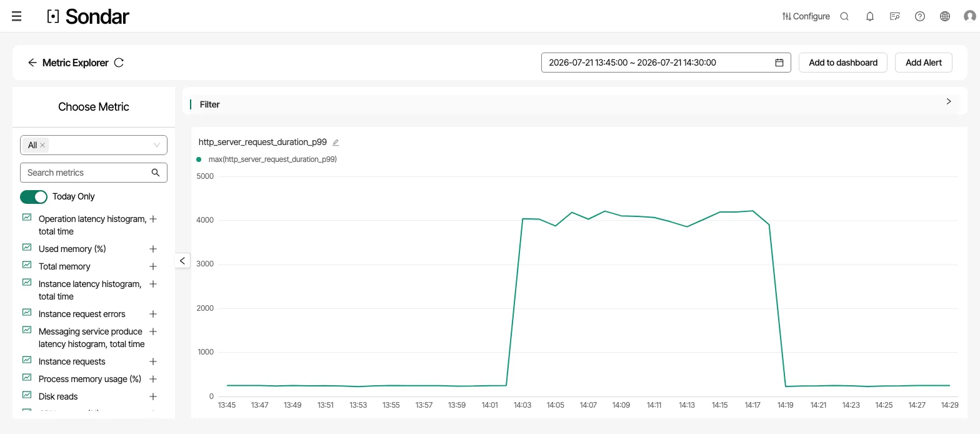The image size is (980, 434).
Task: Select Used memory (%) in metric list
Action: click(72, 249)
